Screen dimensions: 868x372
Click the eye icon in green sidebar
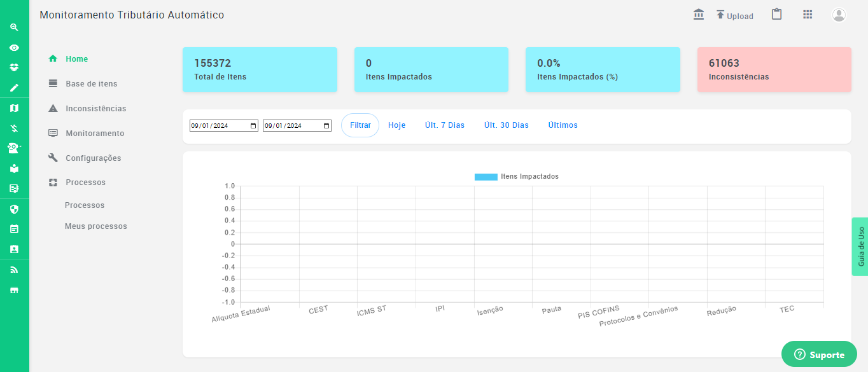[14, 48]
